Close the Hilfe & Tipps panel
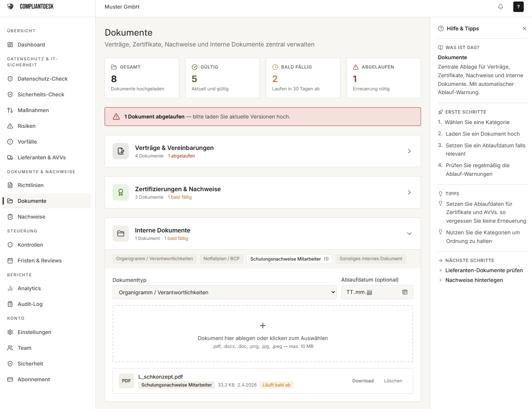 pos(524,28)
